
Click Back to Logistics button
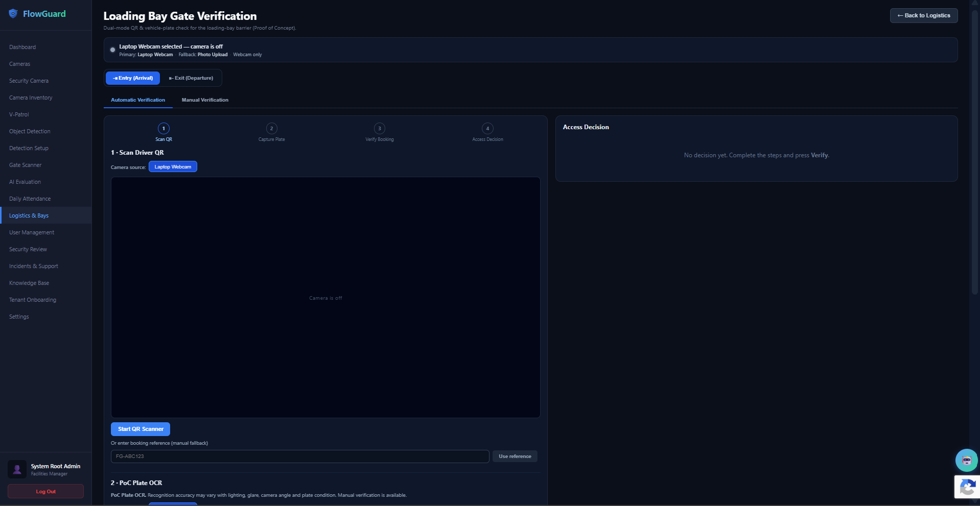point(924,15)
